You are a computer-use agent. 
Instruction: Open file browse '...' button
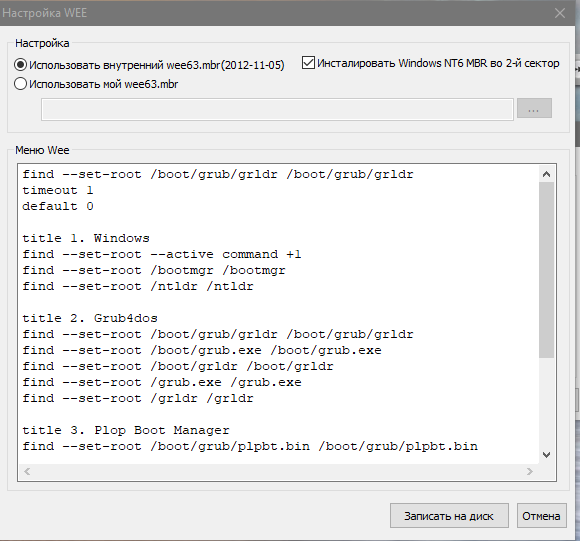(534, 108)
